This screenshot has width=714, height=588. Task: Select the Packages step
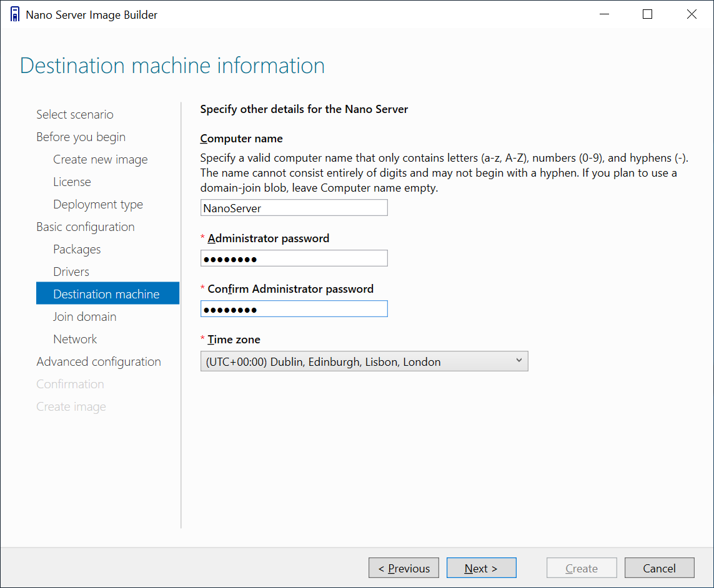[77, 249]
